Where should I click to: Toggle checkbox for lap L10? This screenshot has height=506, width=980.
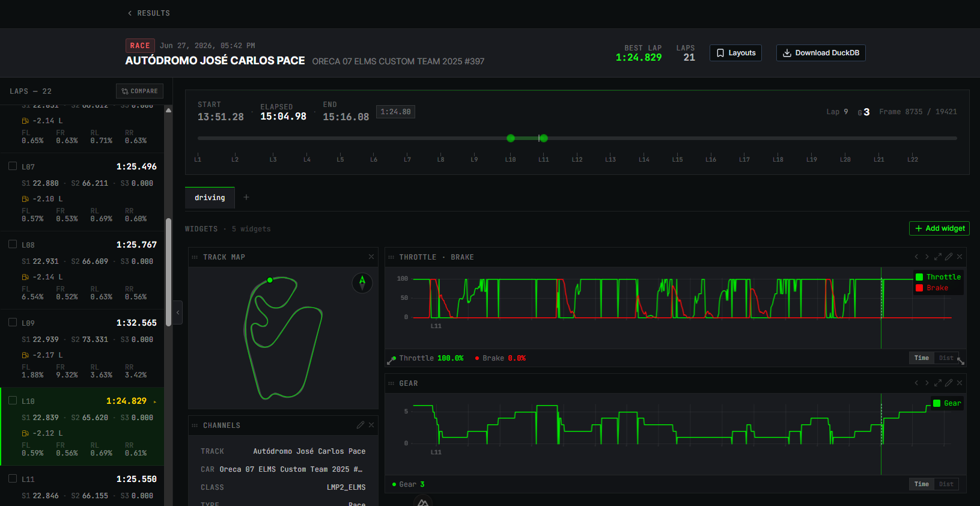click(13, 400)
